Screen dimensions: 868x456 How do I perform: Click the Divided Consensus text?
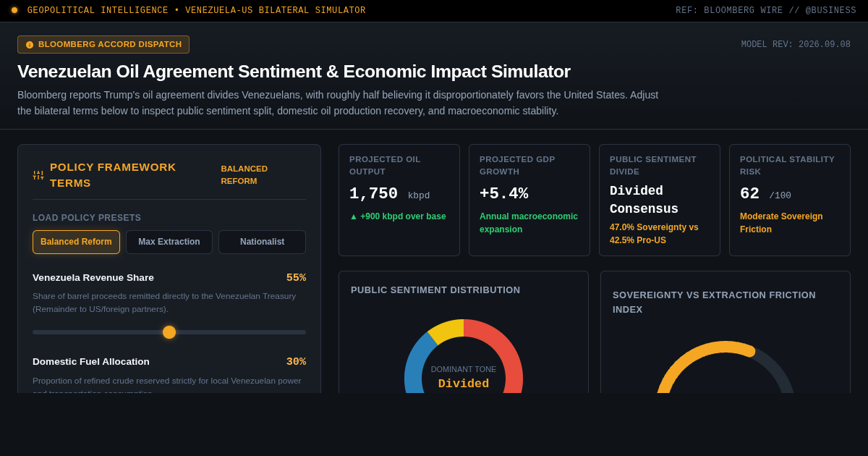(644, 200)
